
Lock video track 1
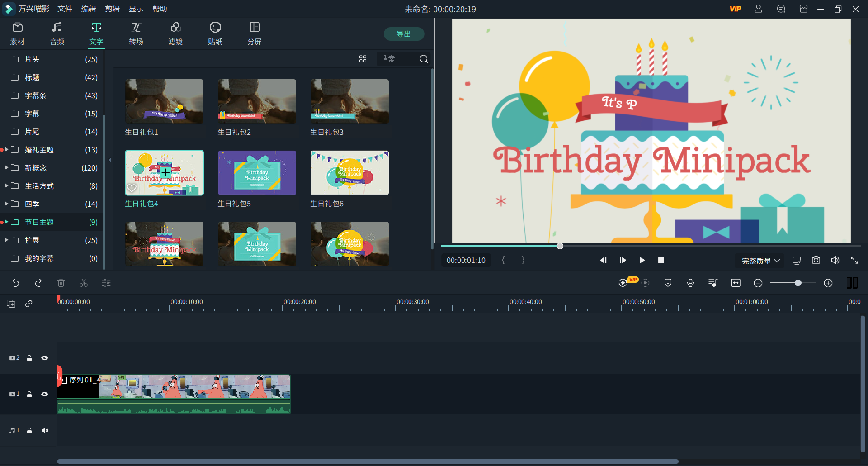[x=29, y=394]
